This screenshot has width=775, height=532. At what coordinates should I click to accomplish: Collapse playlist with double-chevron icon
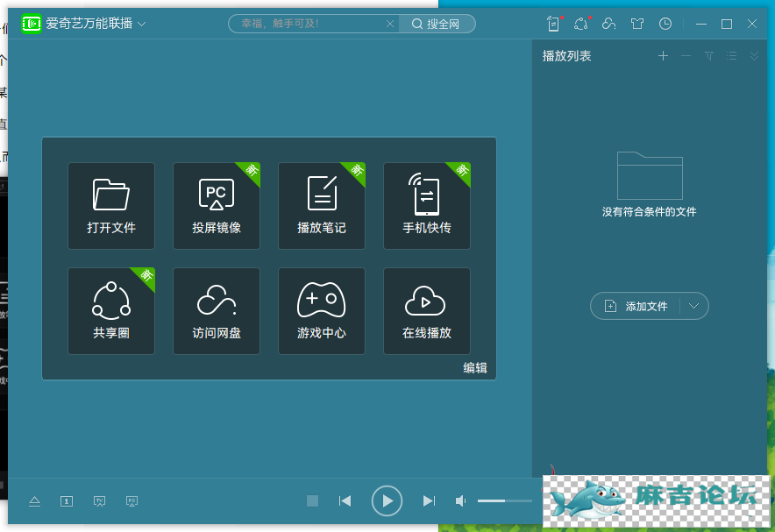(x=754, y=56)
